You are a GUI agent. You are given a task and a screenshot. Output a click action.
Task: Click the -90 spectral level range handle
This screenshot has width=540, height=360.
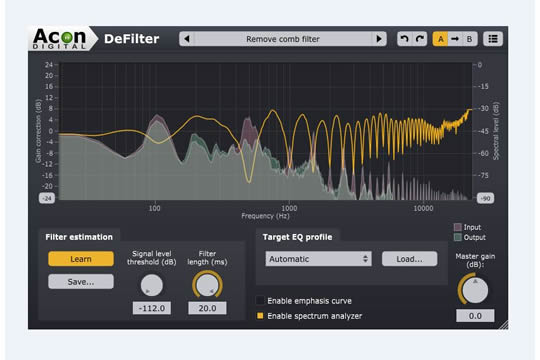click(485, 198)
